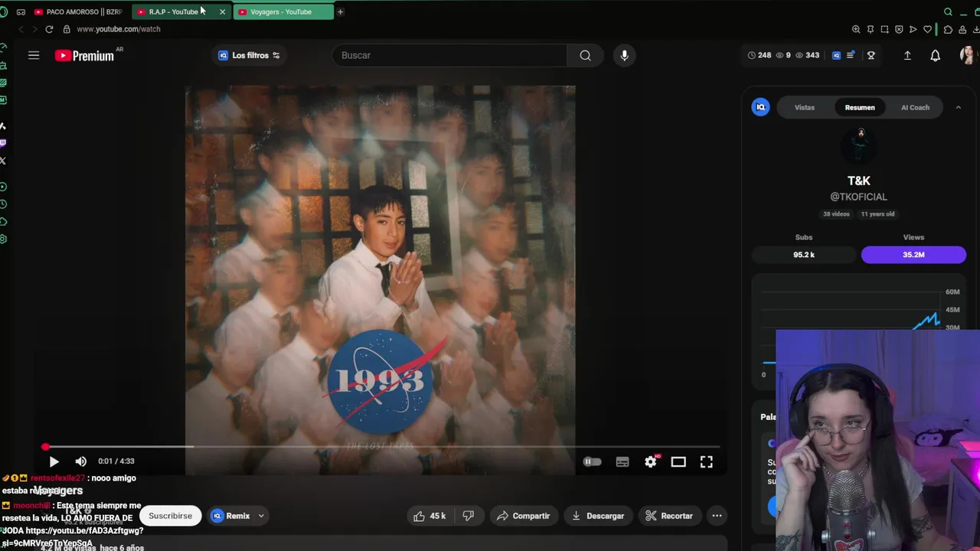The width and height of the screenshot is (980, 551).
Task: Seek along the video progress bar
Action: [381, 447]
